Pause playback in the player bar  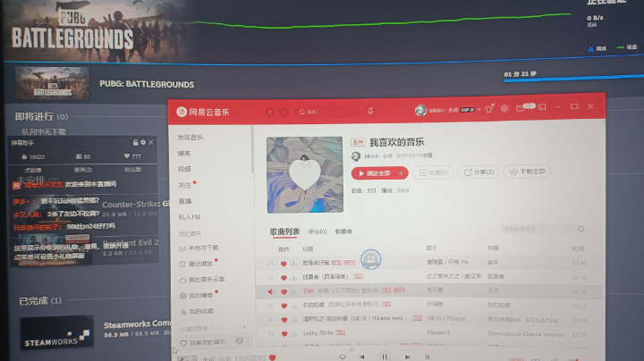(x=385, y=357)
